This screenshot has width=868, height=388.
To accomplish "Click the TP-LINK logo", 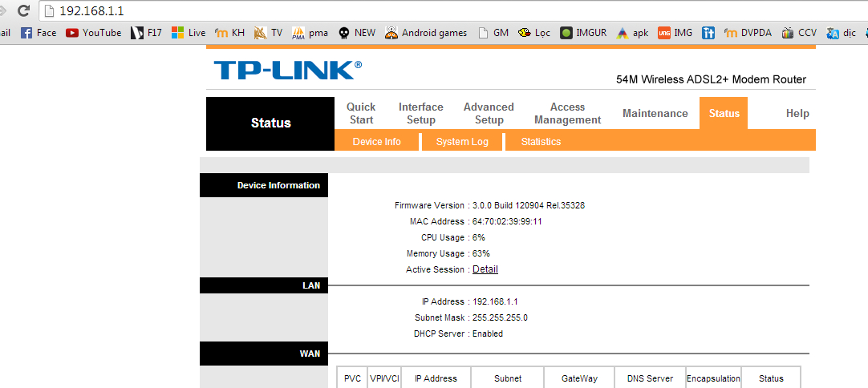I will pos(287,71).
